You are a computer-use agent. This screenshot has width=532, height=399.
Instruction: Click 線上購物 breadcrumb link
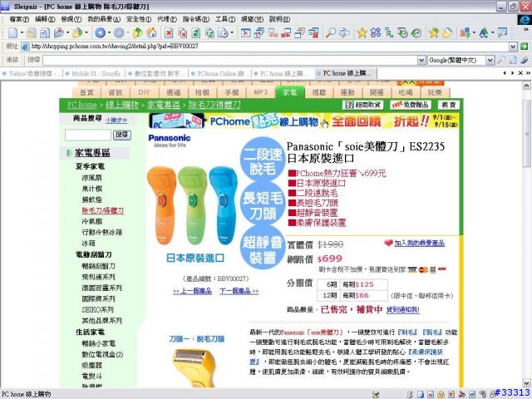[x=122, y=105]
